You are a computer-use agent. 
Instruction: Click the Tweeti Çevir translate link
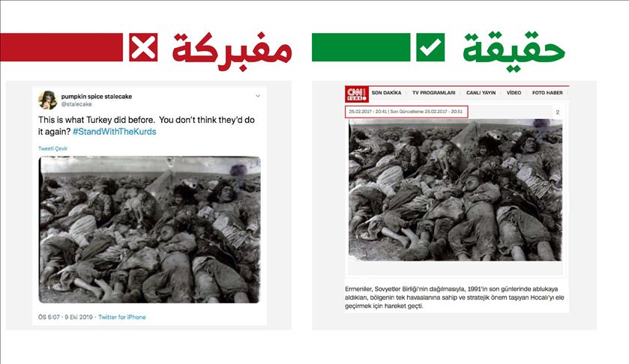[x=52, y=148]
